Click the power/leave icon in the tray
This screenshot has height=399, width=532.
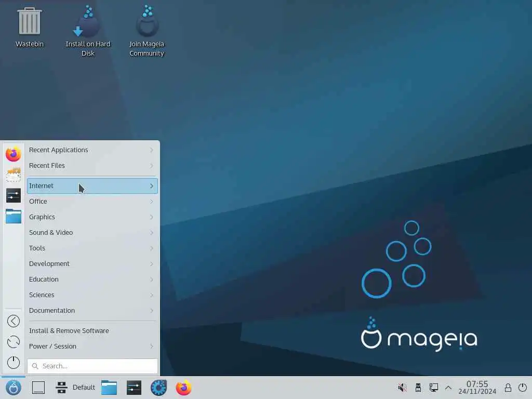(523, 388)
